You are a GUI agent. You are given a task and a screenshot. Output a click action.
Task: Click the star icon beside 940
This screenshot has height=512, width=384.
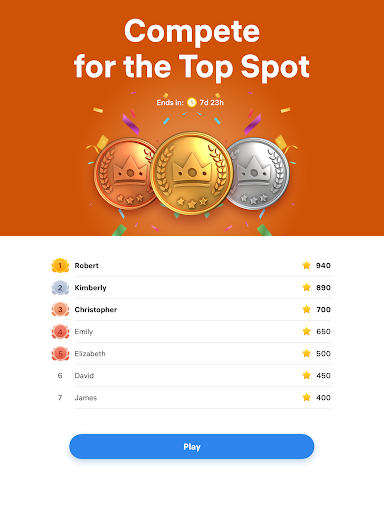pyautogui.click(x=307, y=265)
